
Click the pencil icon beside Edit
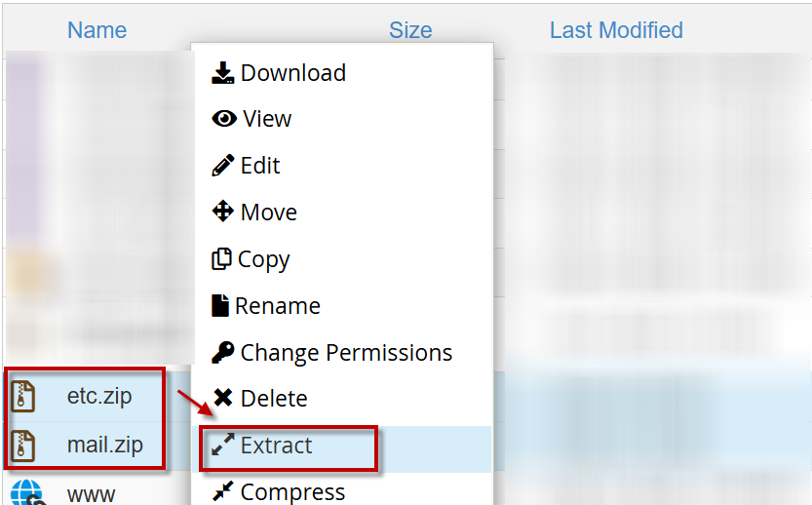tap(223, 166)
